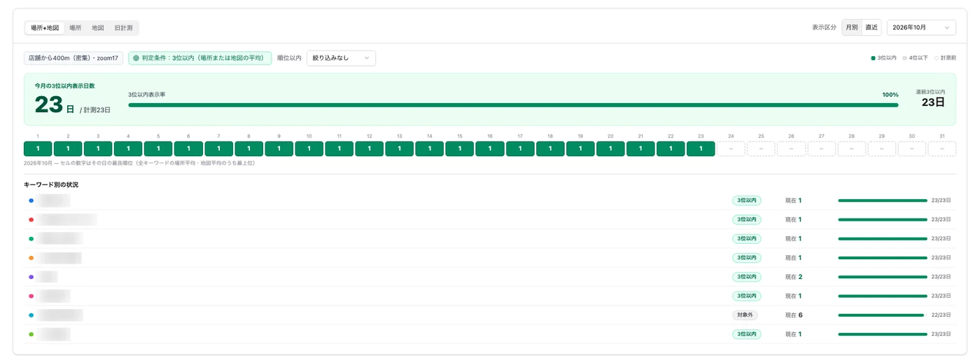The image size is (980, 363).
Task: Click the 22/23日 day count
Action: [x=941, y=315]
